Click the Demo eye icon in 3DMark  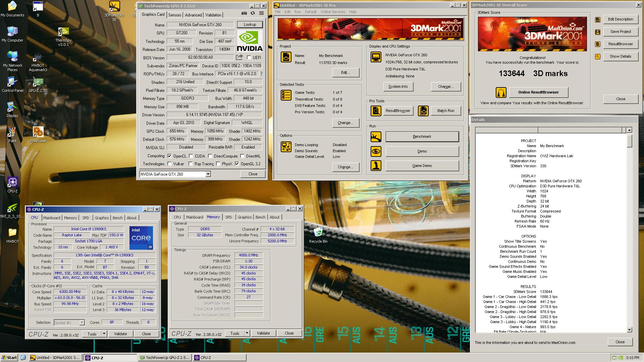[376, 152]
